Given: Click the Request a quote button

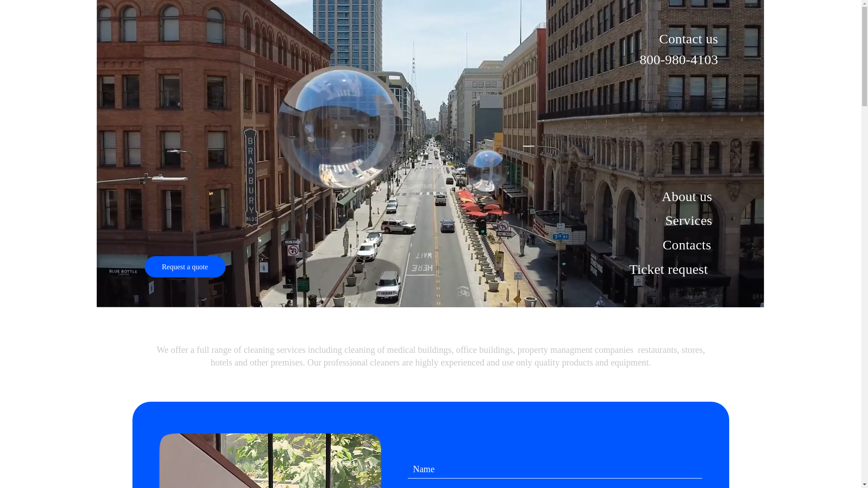Looking at the screenshot, I should point(185,267).
